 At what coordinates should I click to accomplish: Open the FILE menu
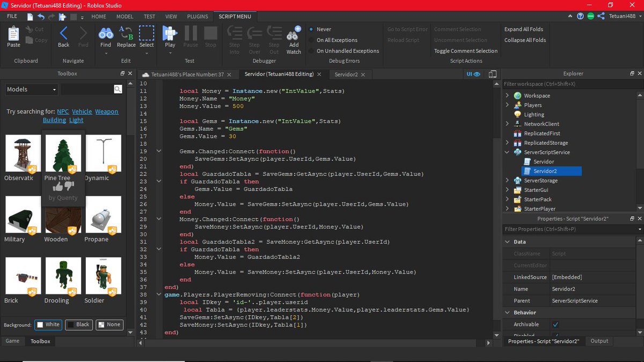[x=12, y=17]
